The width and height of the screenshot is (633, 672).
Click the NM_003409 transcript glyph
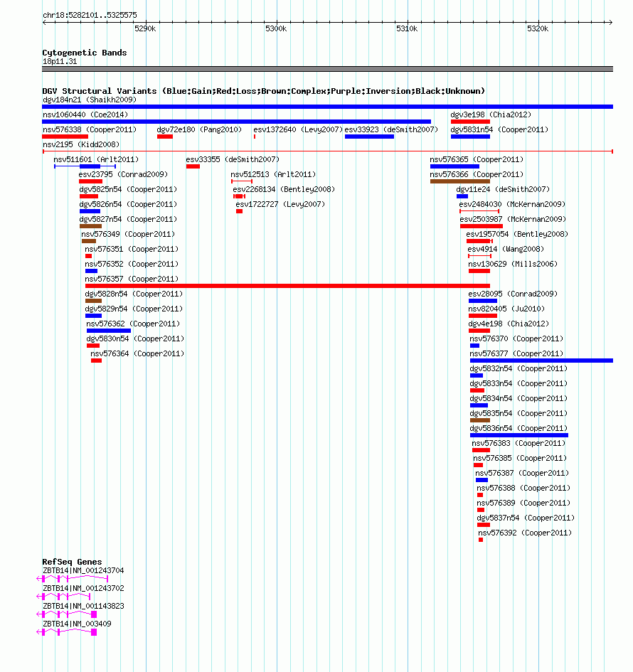click(67, 632)
